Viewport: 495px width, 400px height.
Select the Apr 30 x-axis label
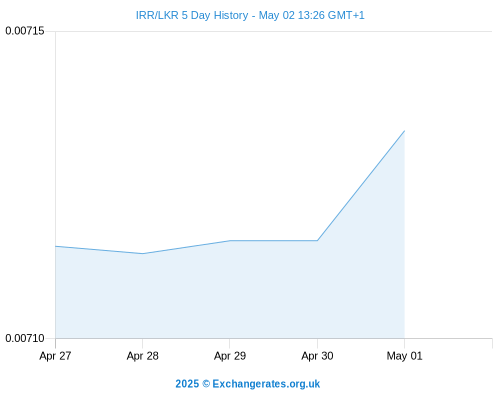(x=317, y=356)
